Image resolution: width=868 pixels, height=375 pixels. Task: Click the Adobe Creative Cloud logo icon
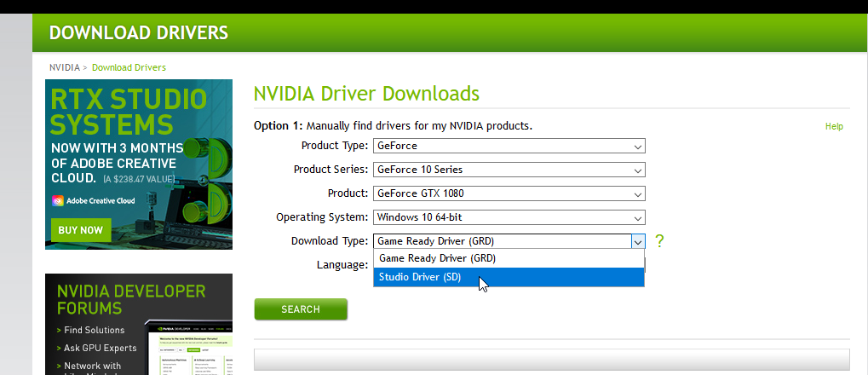[58, 201]
